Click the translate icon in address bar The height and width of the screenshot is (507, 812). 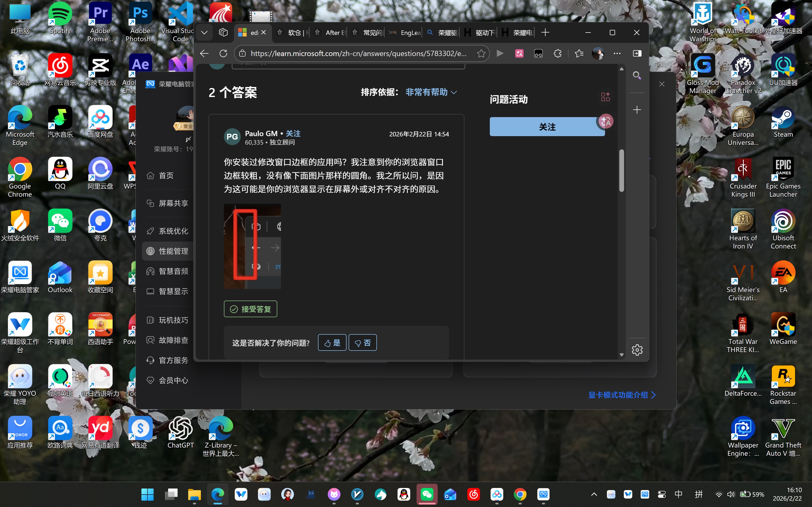click(x=519, y=53)
